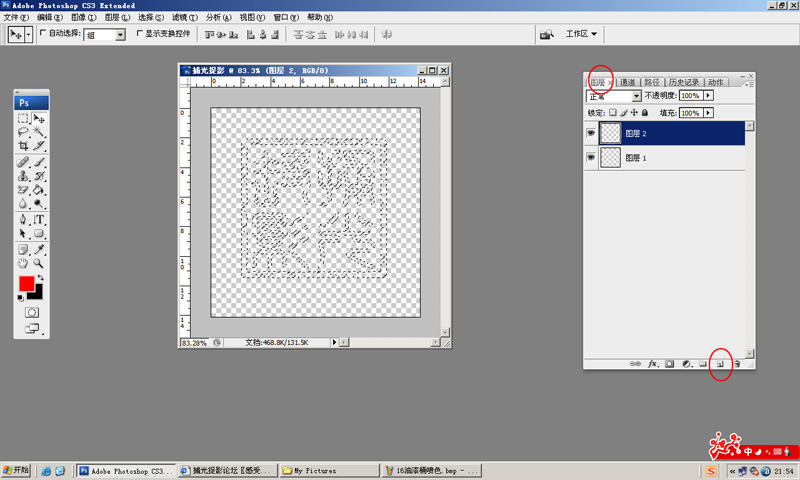This screenshot has height=480, width=800.
Task: Select the Paint Bucket tool
Action: pyautogui.click(x=39, y=189)
